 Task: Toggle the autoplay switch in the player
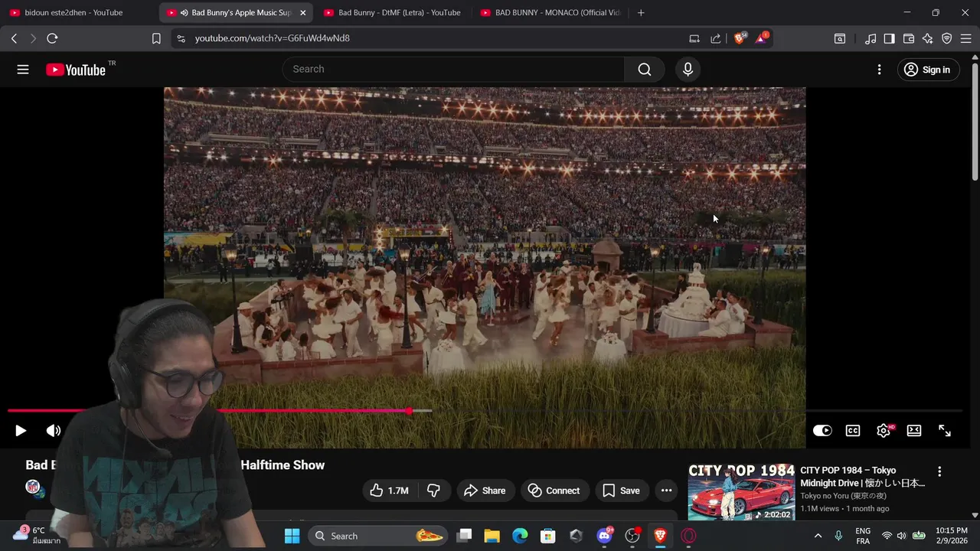tap(822, 431)
